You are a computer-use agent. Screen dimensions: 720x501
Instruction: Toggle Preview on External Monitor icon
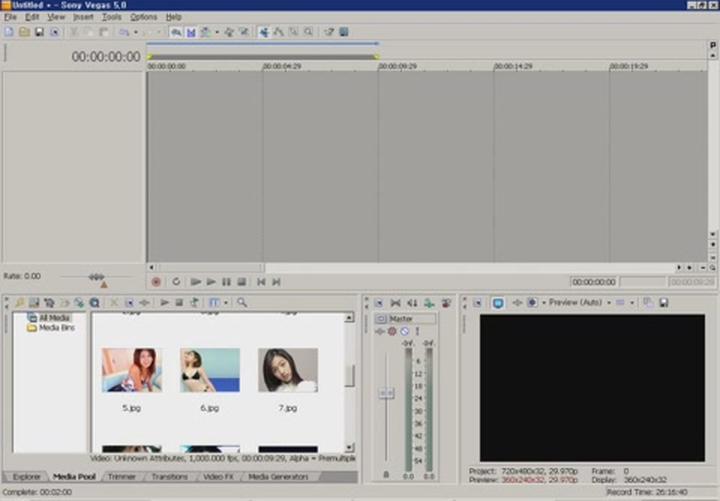point(498,303)
